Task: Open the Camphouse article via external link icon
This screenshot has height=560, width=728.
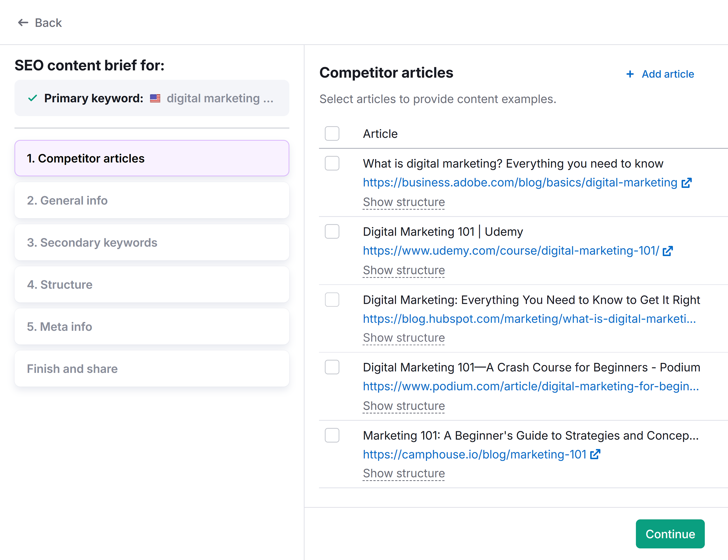Action: [x=596, y=454]
